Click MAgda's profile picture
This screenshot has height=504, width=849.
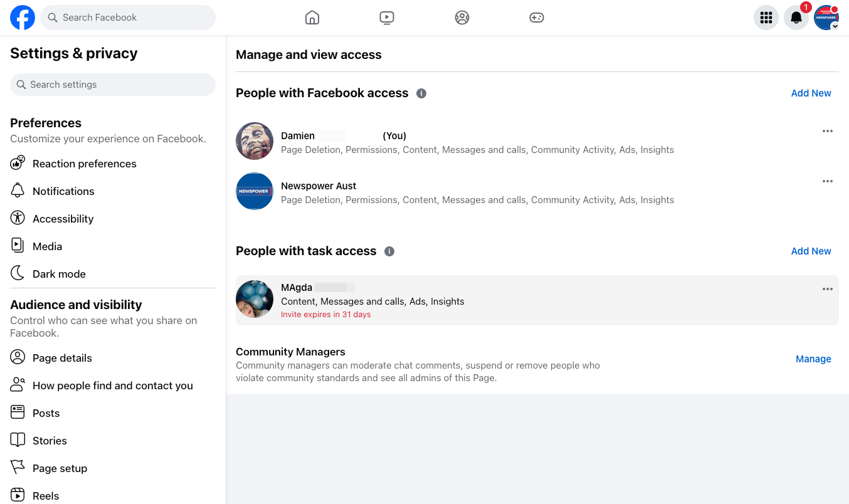255,299
